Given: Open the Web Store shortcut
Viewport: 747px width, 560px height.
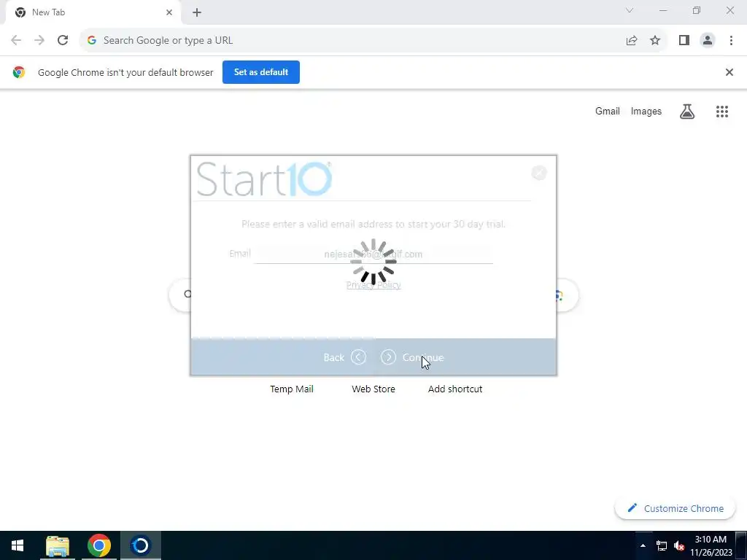Looking at the screenshot, I should pos(373,389).
